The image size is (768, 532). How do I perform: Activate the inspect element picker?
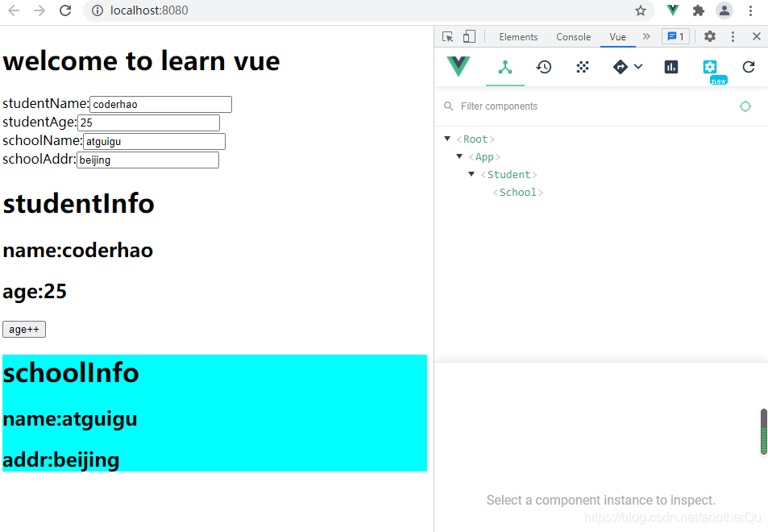(448, 37)
